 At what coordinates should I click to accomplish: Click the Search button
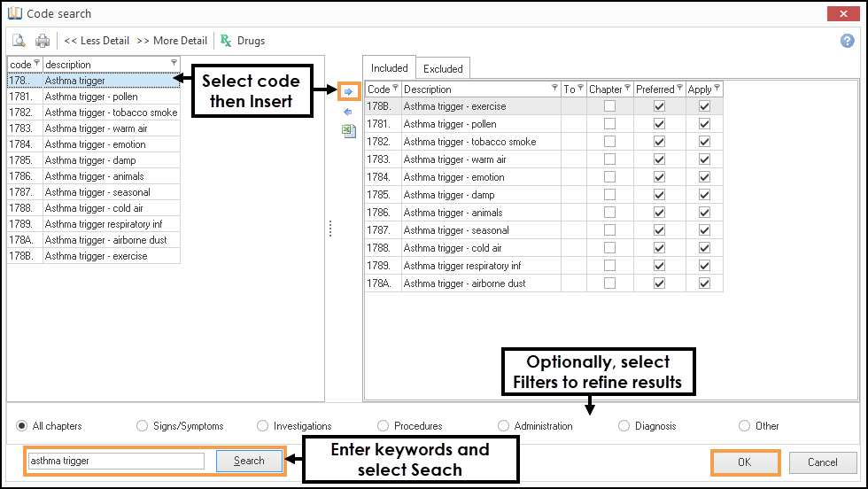(x=249, y=461)
